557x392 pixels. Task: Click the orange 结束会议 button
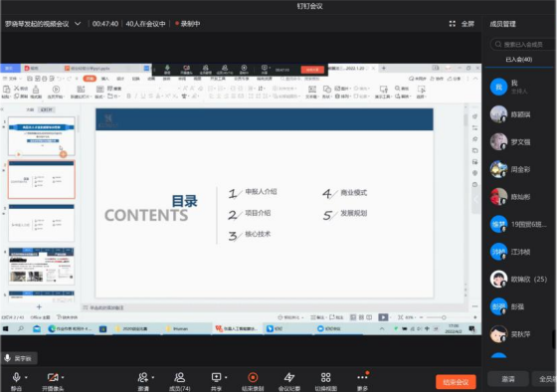click(456, 382)
